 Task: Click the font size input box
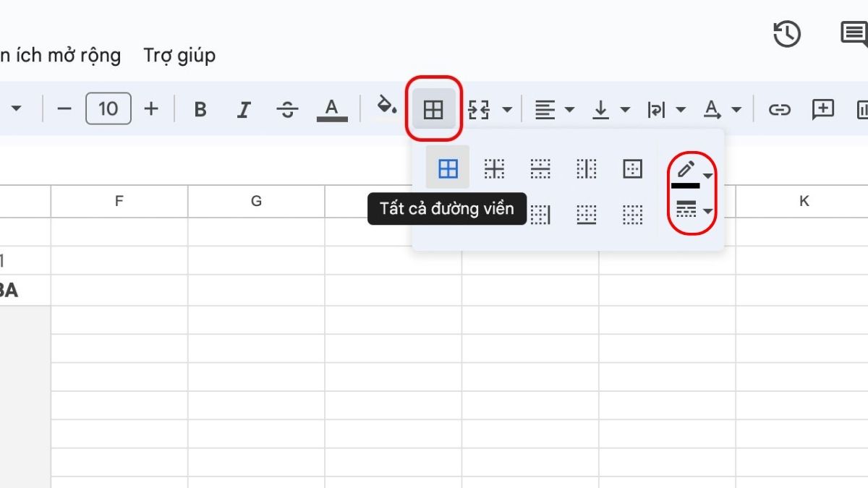(108, 110)
